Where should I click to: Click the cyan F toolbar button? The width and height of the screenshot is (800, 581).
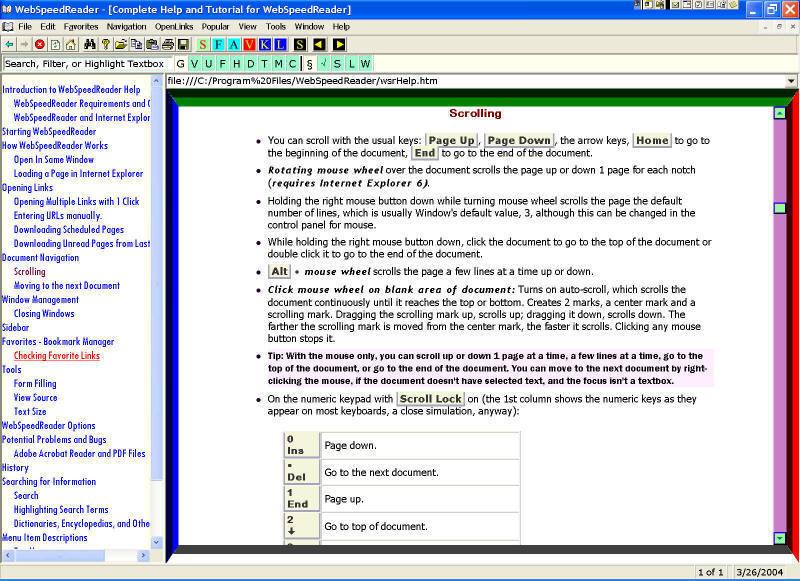click(218, 45)
